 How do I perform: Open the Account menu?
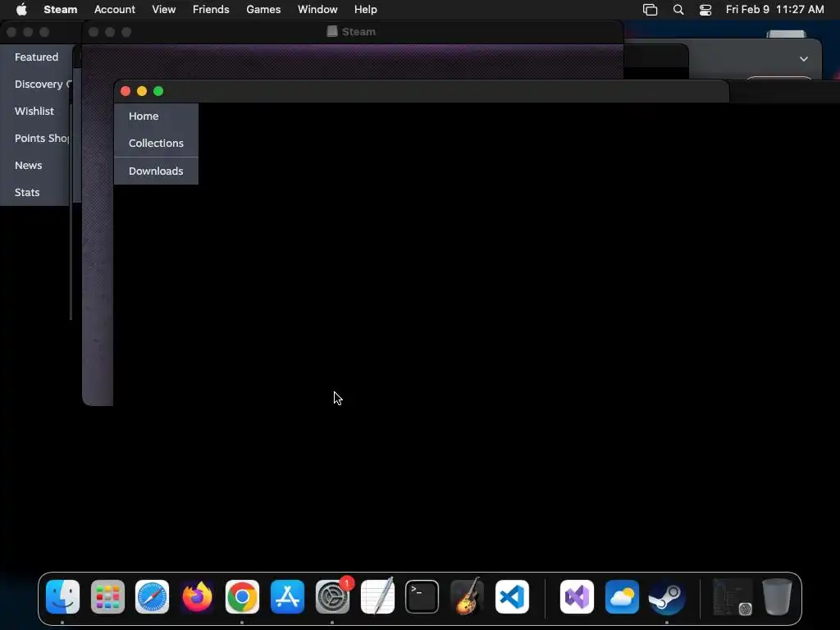click(115, 9)
